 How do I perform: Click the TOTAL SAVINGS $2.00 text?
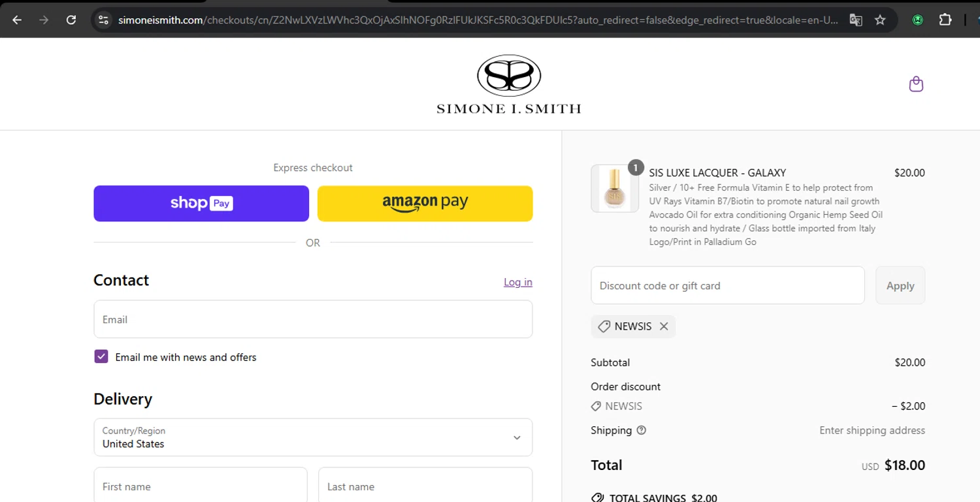pyautogui.click(x=663, y=497)
